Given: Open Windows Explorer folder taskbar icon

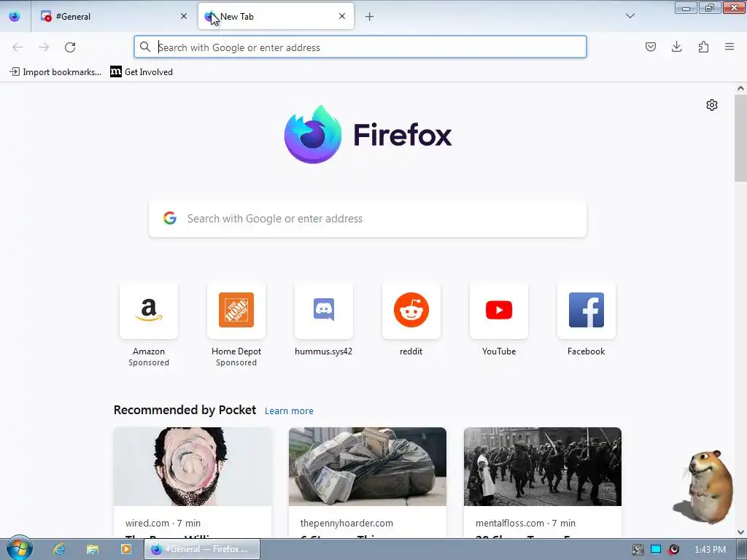Looking at the screenshot, I should [92, 549].
